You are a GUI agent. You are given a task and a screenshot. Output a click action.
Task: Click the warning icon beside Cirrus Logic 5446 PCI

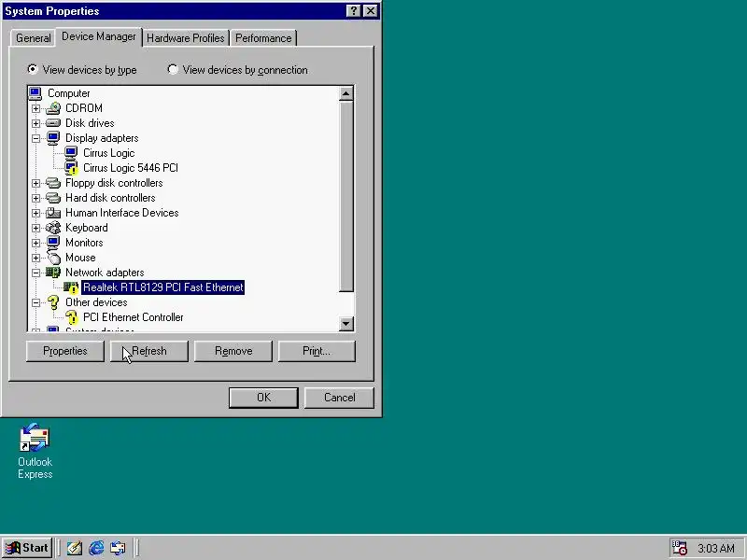click(x=71, y=168)
